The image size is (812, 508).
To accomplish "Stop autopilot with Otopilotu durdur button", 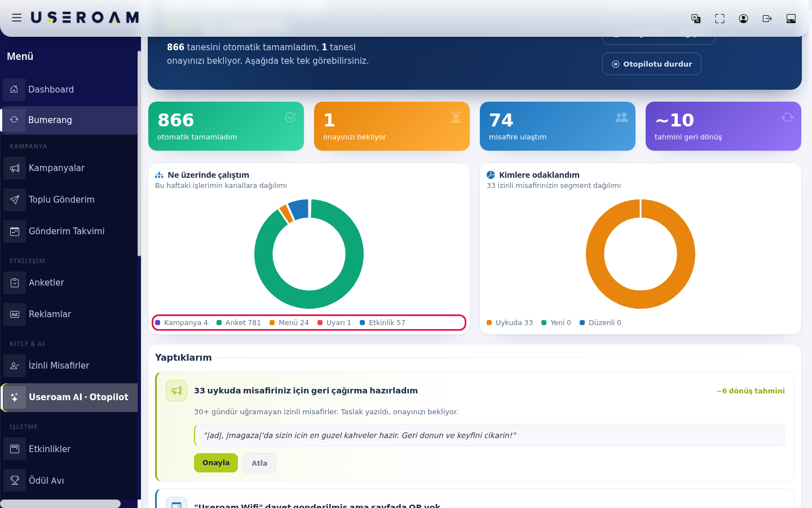I will (652, 64).
